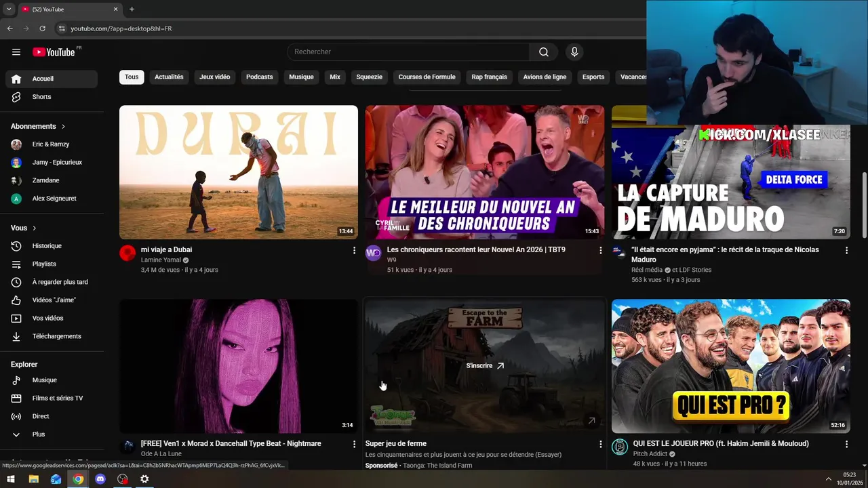Click the YouTube logo
The height and width of the screenshot is (488, 868).
54,52
